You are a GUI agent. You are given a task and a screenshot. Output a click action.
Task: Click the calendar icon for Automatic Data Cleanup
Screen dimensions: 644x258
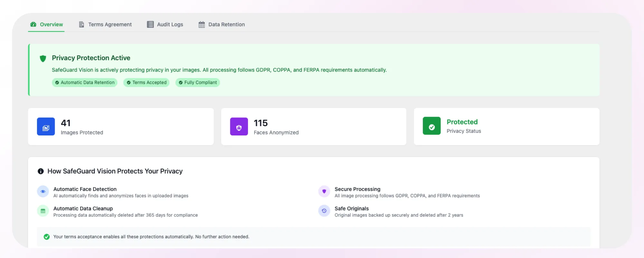point(43,211)
